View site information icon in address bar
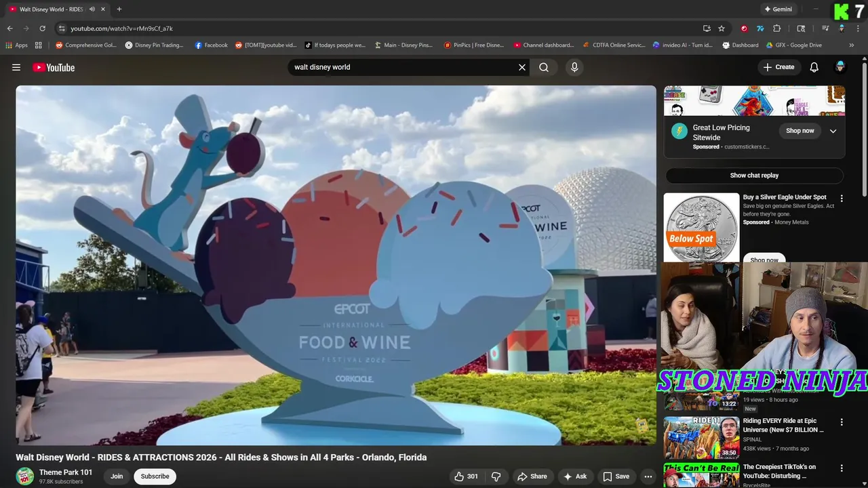Screen dimensions: 868x488 tap(62, 28)
